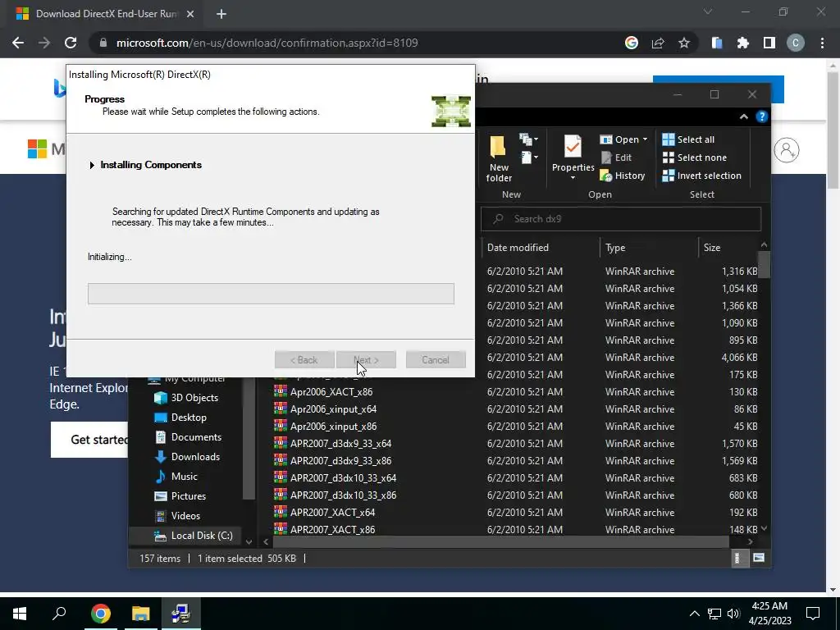Click the Back button in DirectX setup
Screen dimensions: 840x630
click(x=304, y=360)
